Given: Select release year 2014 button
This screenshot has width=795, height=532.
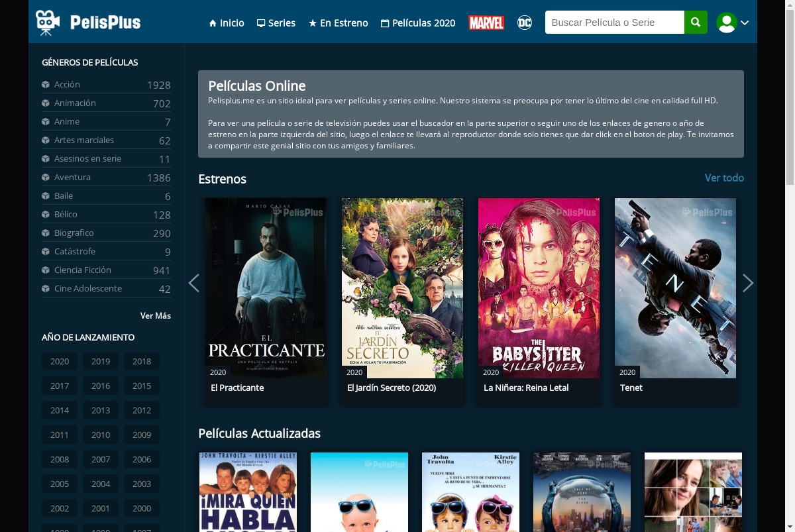Looking at the screenshot, I should pyautogui.click(x=60, y=410).
